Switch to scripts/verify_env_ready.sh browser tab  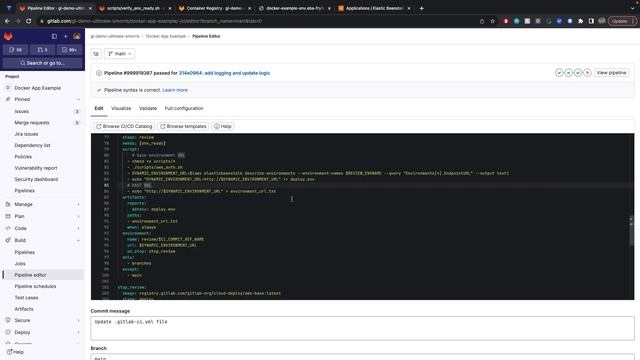[135, 8]
